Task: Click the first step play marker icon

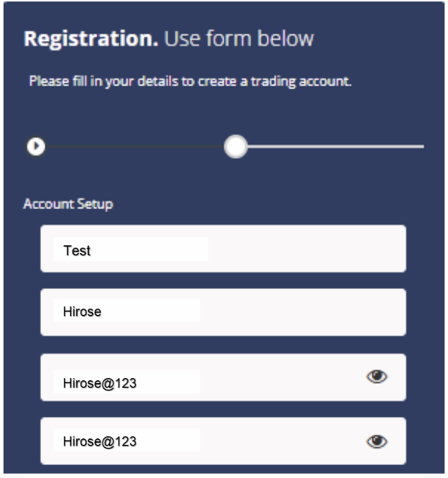Action: tap(35, 147)
